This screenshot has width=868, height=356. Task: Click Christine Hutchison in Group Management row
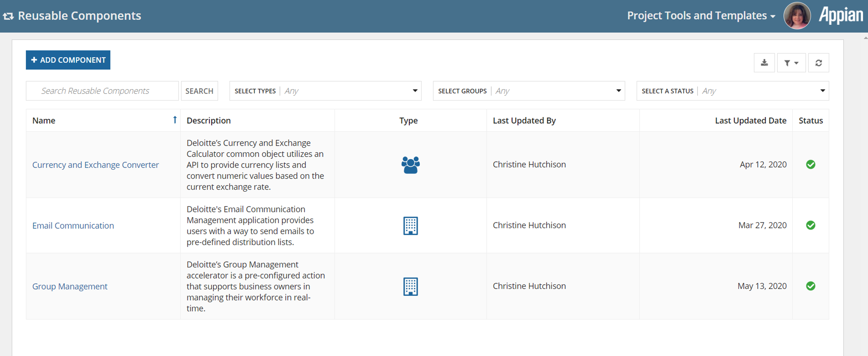pos(529,286)
